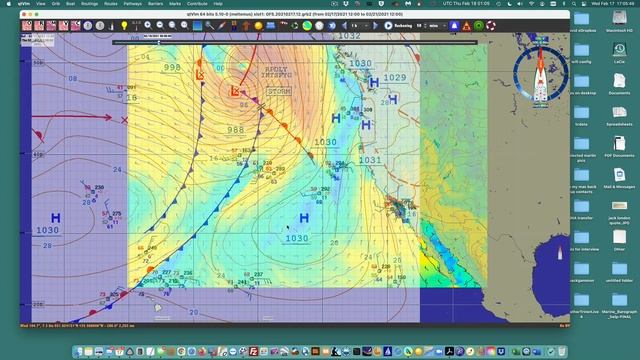Viewport: 640px width, 360px height.
Task: Open the Apple menu
Action: [x=9, y=4]
